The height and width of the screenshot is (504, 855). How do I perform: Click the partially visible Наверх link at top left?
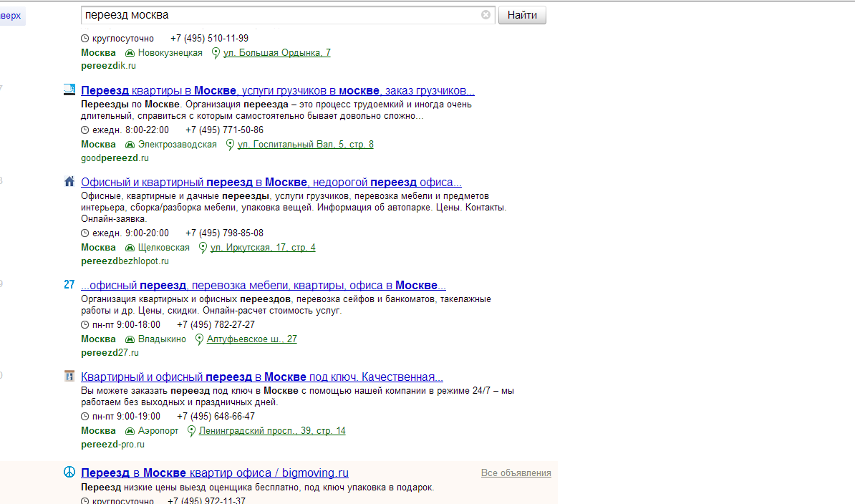click(x=11, y=15)
